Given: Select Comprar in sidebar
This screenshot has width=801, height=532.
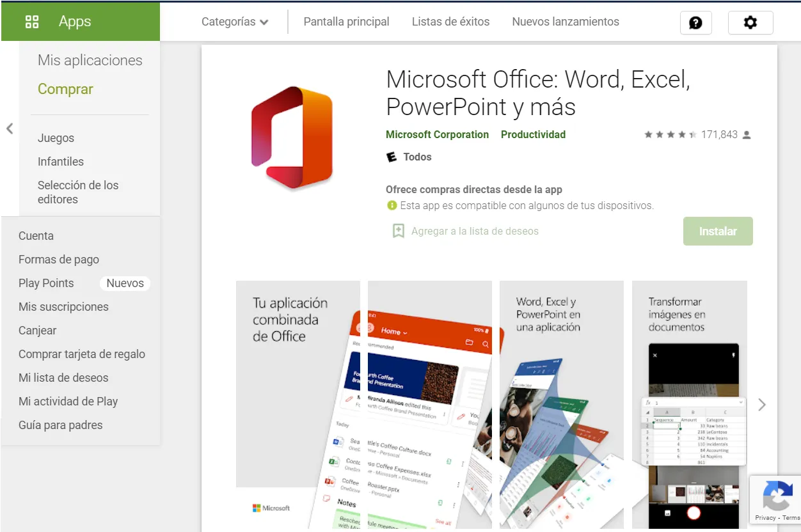Looking at the screenshot, I should 65,90.
